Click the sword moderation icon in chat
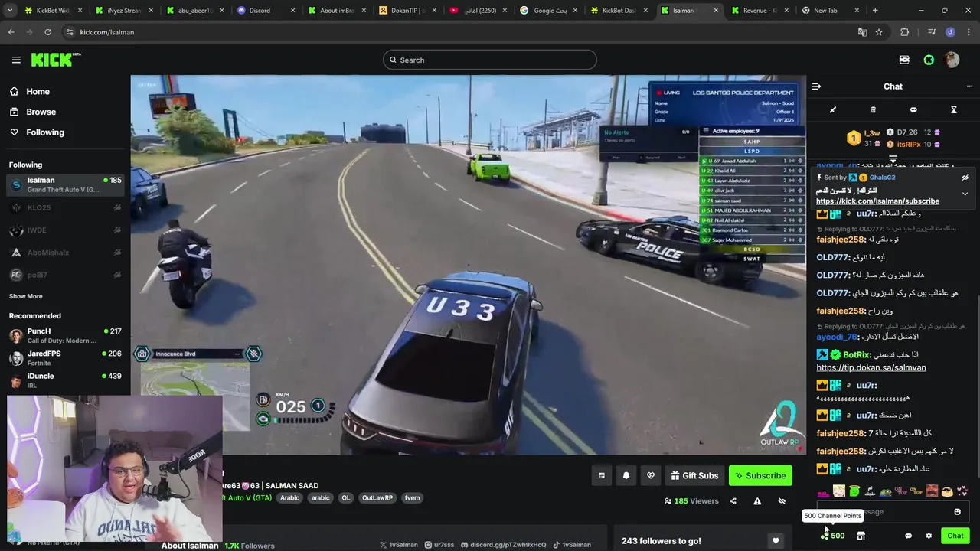 [x=833, y=110]
